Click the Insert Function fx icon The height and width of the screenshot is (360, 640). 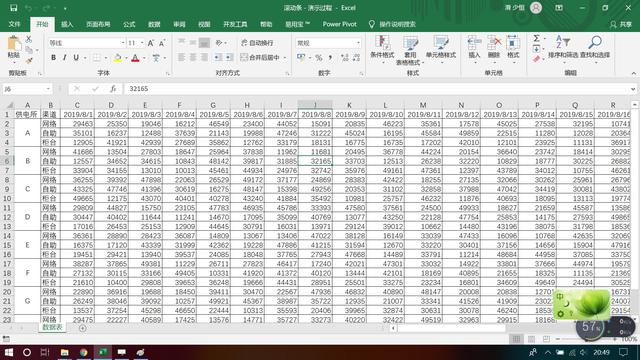click(x=113, y=89)
